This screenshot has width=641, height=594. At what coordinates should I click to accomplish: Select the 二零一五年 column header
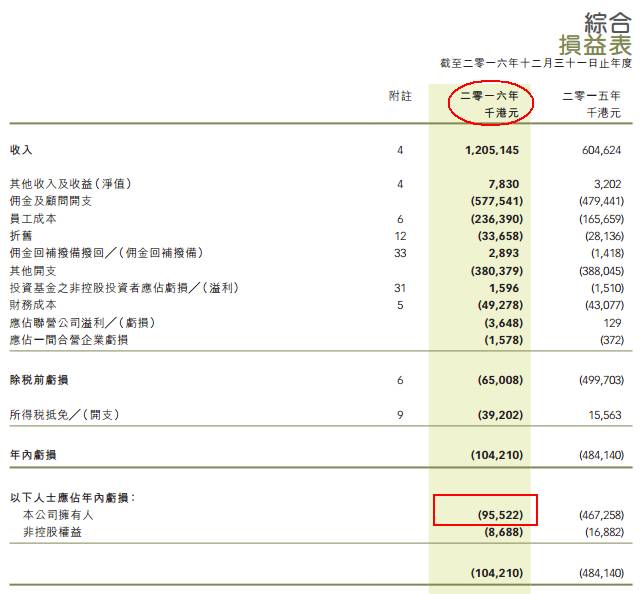[592, 96]
